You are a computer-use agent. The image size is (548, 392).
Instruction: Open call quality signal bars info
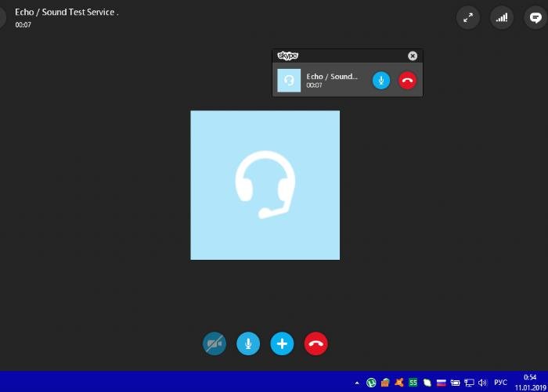(502, 17)
